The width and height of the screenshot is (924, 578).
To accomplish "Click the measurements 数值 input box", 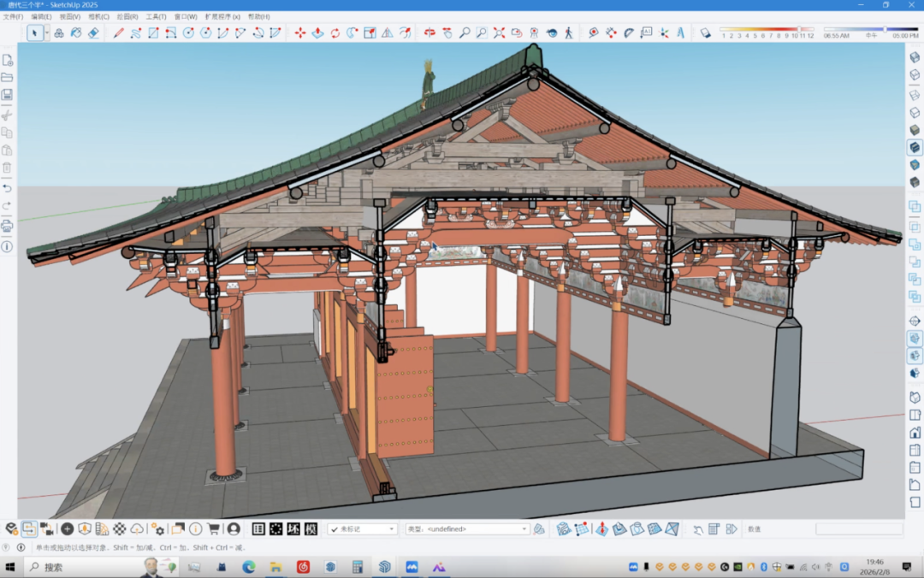I will click(859, 529).
